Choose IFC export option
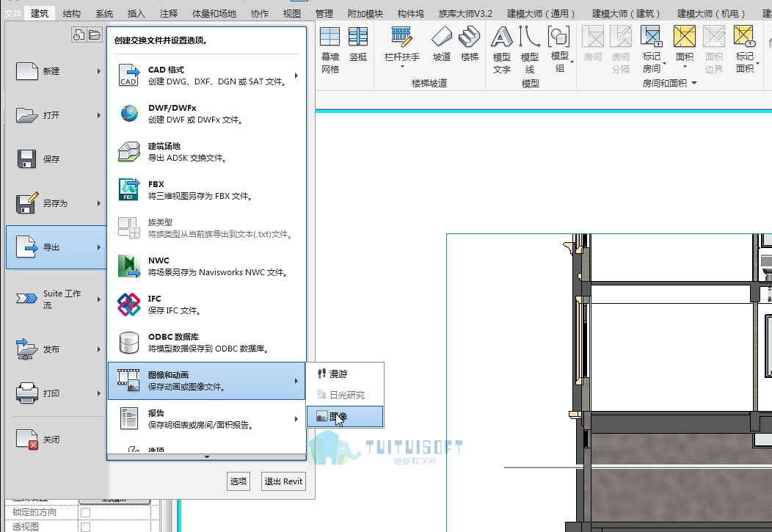The width and height of the screenshot is (772, 532). pyautogui.click(x=207, y=305)
